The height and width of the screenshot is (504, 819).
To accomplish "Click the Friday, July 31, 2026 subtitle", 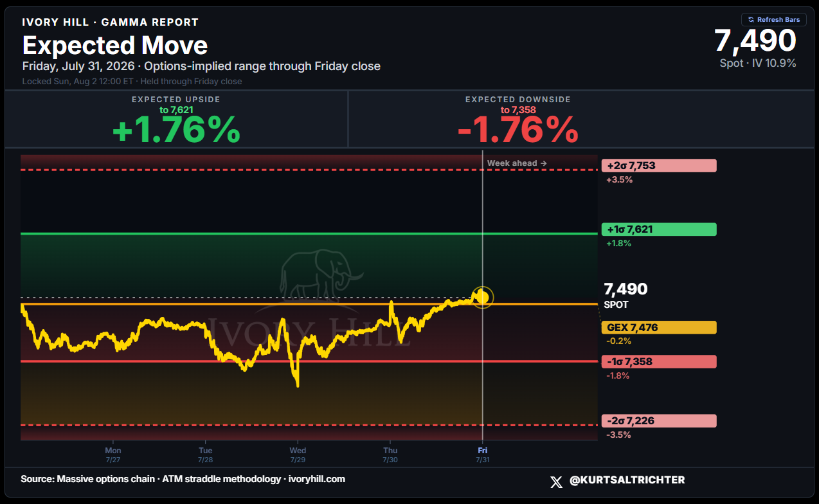I will [201, 66].
